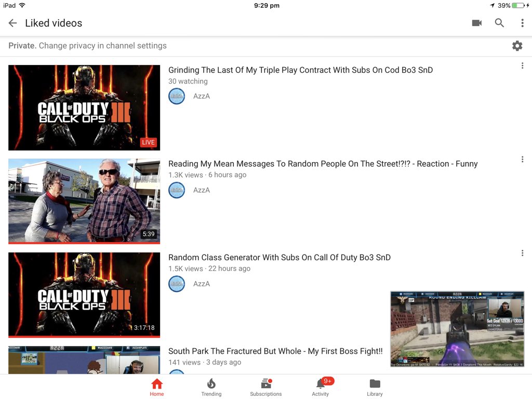Open title South Park The Fractured But Whole

[x=275, y=351]
